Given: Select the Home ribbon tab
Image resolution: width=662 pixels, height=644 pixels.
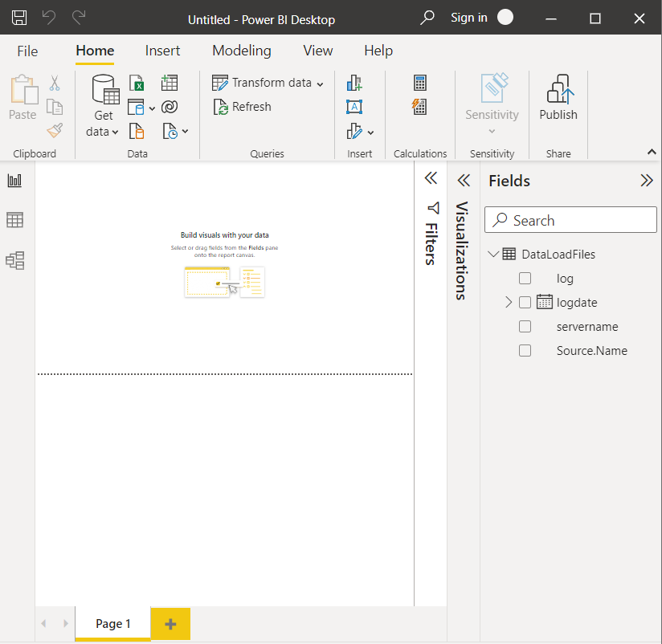Looking at the screenshot, I should [95, 51].
